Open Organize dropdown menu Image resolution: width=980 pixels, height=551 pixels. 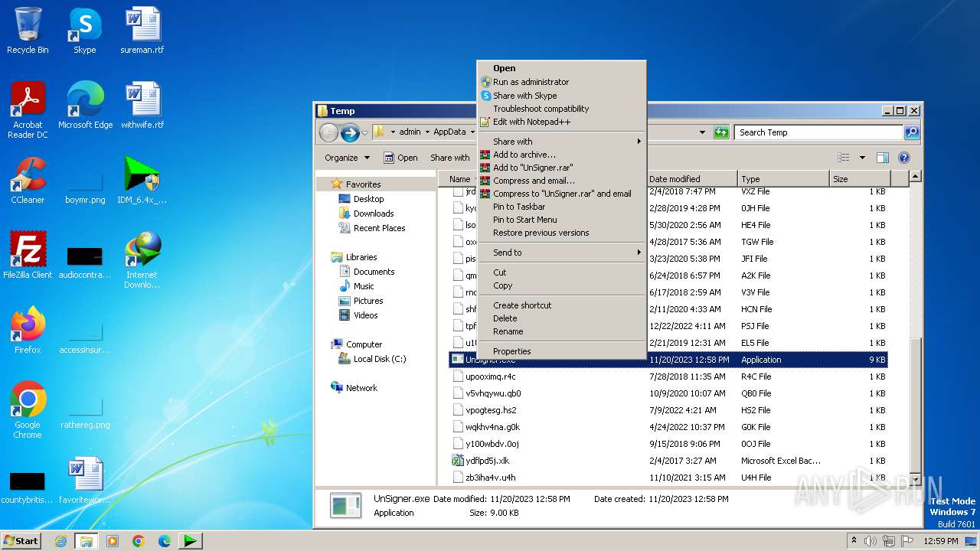point(347,158)
